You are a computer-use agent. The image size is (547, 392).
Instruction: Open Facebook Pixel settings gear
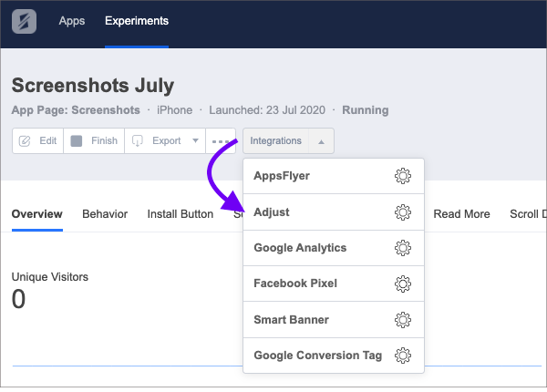(x=403, y=284)
